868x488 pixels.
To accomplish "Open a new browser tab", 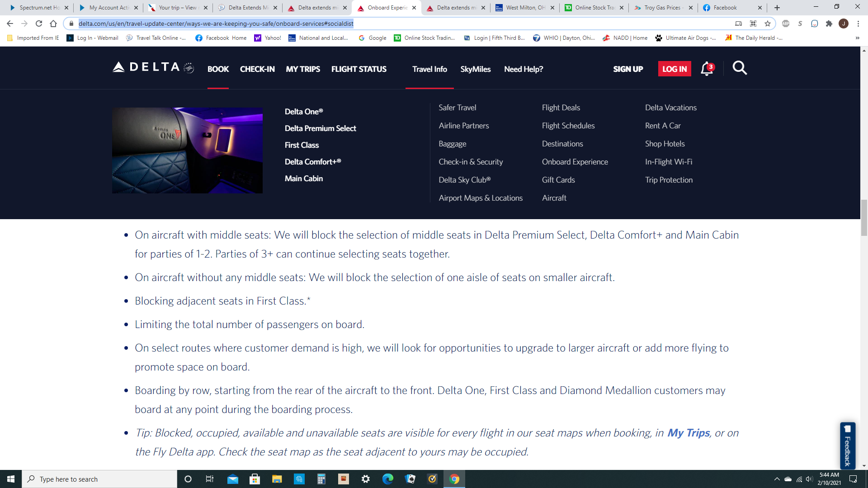I will pos(777,8).
